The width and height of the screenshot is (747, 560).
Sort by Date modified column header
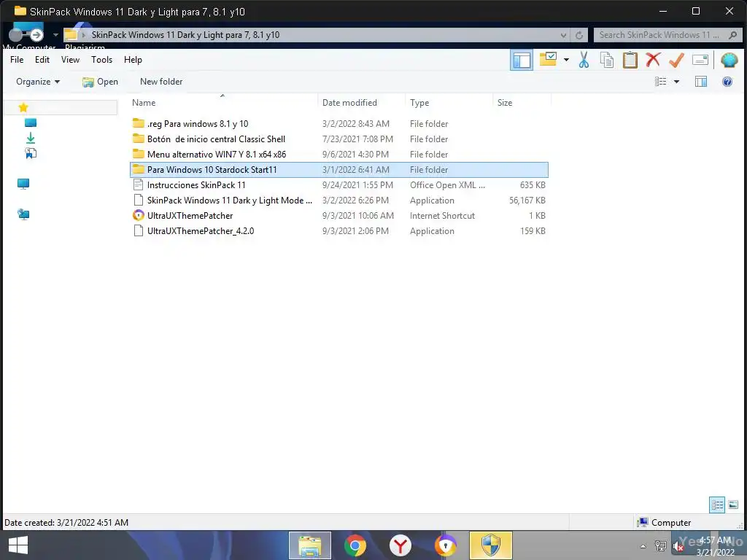[349, 102]
